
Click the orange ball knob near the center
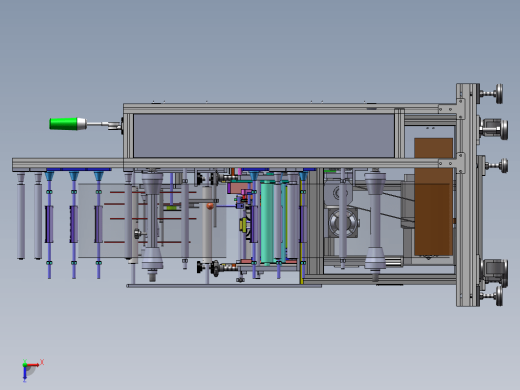tap(210, 206)
